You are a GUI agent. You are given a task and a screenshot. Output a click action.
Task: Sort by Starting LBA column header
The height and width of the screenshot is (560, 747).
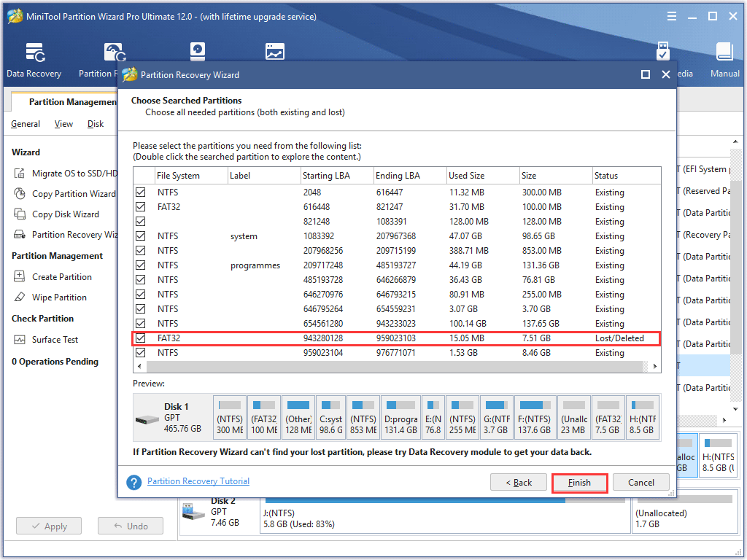(x=337, y=176)
